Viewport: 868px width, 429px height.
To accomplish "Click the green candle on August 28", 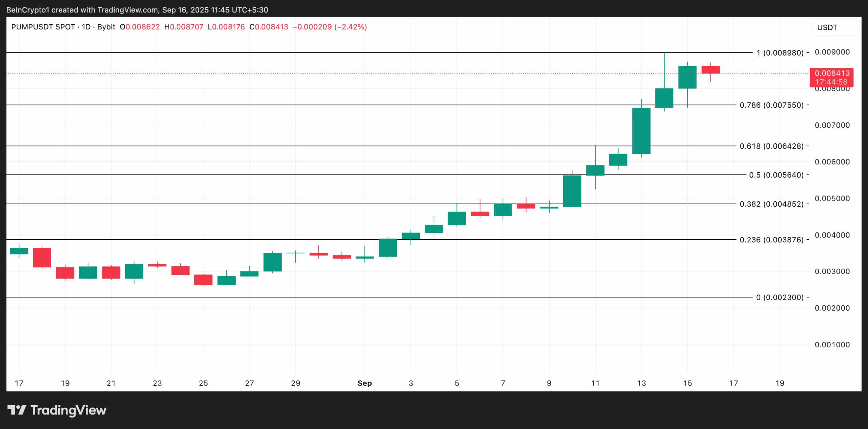I will pos(273,262).
